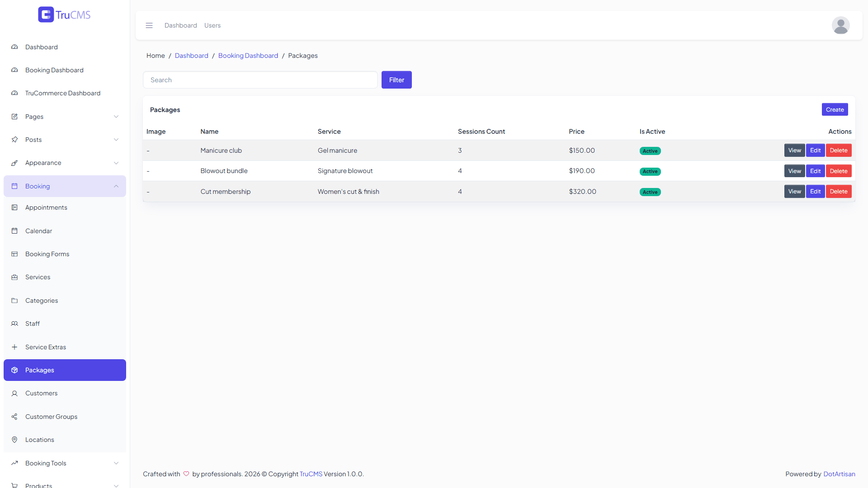Image resolution: width=868 pixels, height=488 pixels.
Task: Click the Locations pin icon
Action: click(14, 440)
